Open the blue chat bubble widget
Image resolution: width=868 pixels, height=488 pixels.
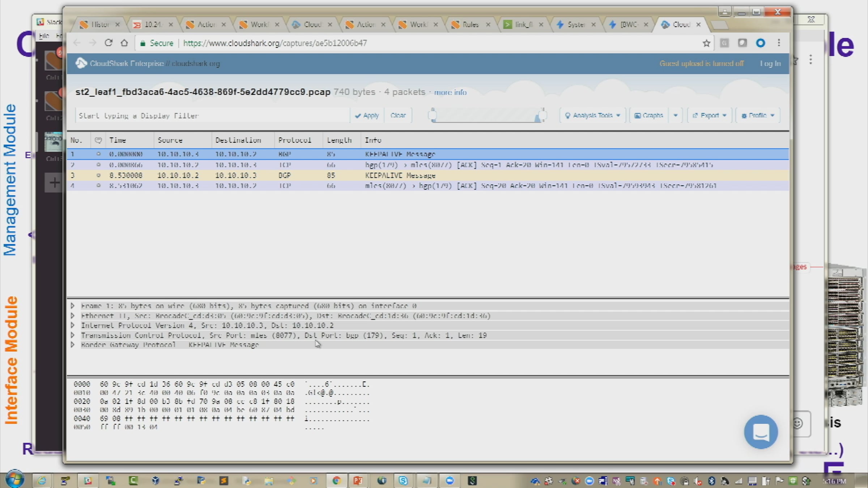coord(761,432)
